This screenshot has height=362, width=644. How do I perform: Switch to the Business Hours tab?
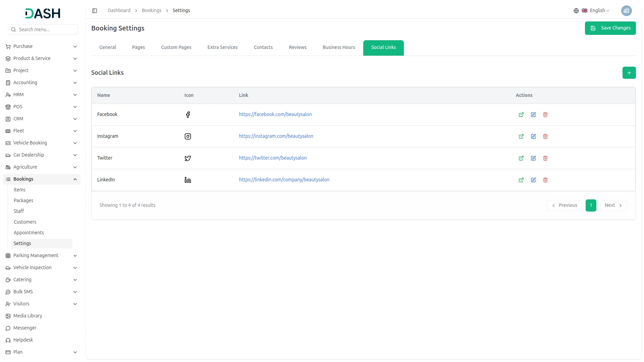339,48
